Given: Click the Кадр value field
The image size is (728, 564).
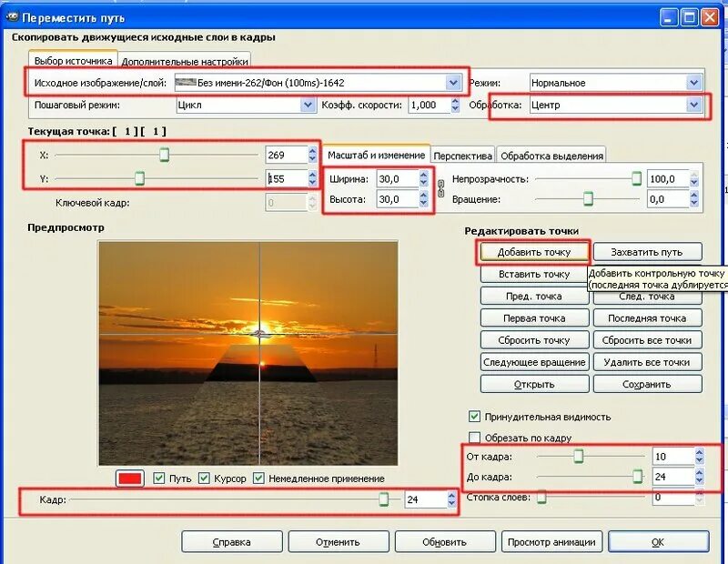Looking at the screenshot, I should pos(426,499).
